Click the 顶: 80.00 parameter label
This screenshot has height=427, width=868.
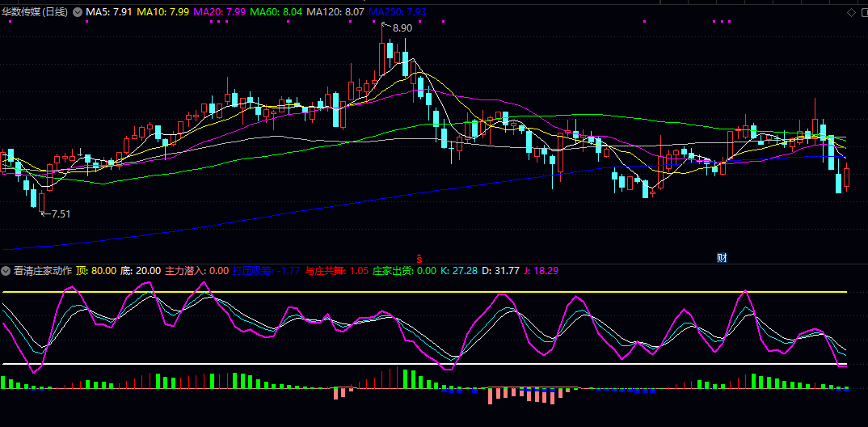(x=95, y=271)
